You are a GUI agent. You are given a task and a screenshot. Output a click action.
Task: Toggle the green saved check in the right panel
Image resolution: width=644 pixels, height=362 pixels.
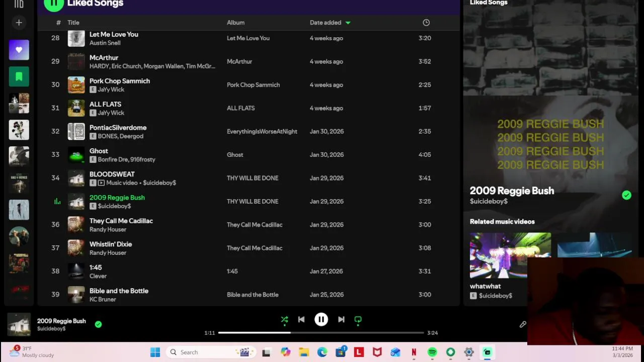[626, 195]
